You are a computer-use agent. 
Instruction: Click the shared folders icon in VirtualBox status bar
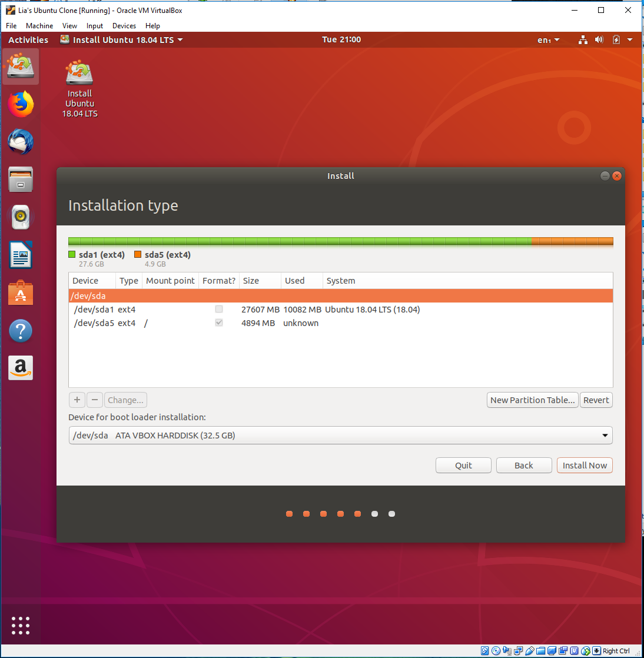point(540,650)
